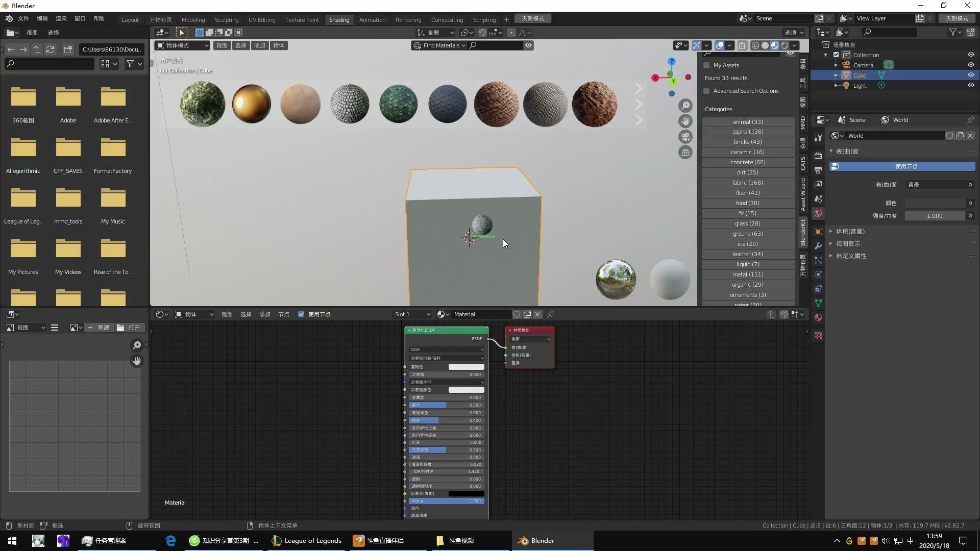Viewport: 980px width, 551px height.
Task: Toggle the camera view icon in viewport gizmos
Action: point(685,137)
